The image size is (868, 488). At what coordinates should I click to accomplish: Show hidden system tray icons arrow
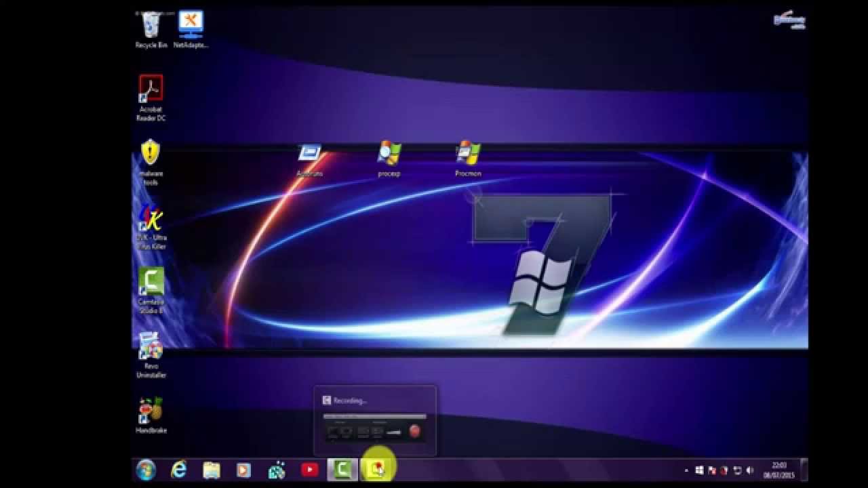[x=687, y=470]
